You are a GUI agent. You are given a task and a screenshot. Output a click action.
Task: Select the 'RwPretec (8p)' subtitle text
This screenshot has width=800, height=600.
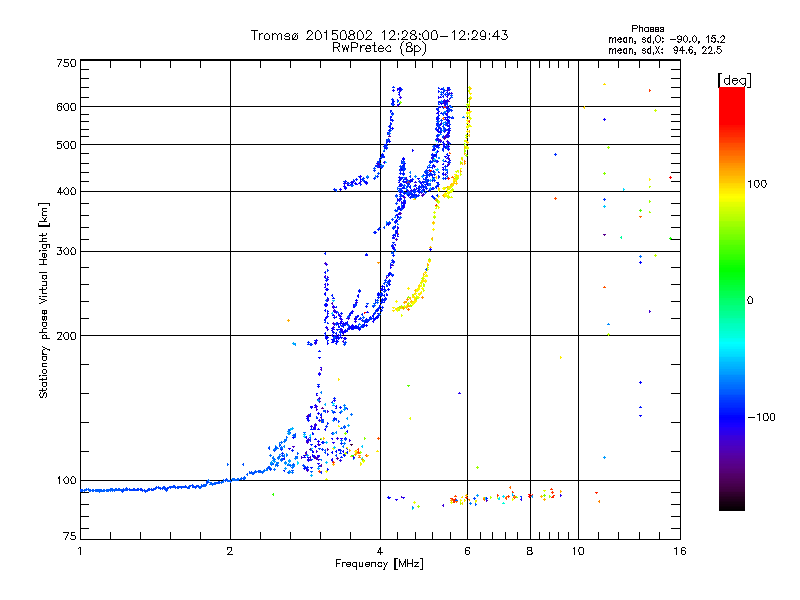(379, 48)
